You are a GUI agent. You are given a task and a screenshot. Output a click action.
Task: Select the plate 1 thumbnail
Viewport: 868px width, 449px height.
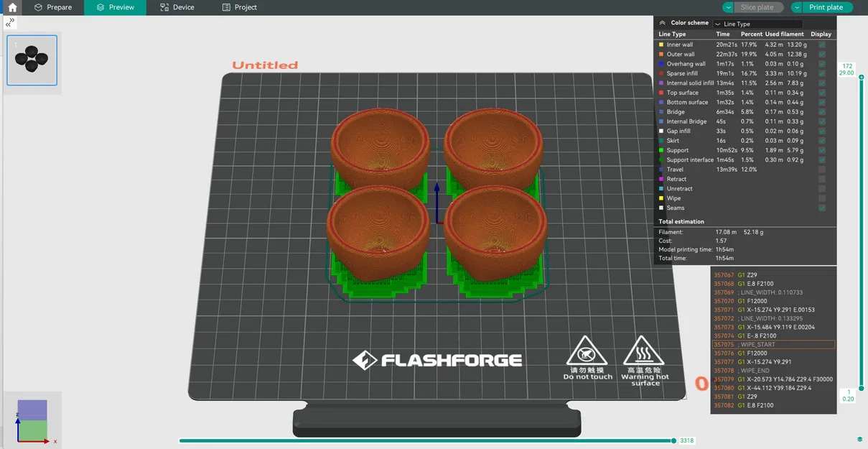click(32, 60)
